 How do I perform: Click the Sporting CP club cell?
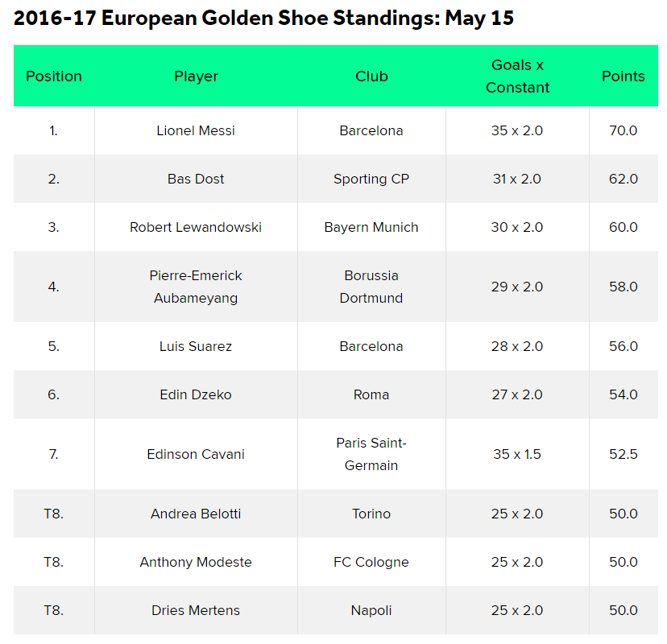(x=371, y=179)
